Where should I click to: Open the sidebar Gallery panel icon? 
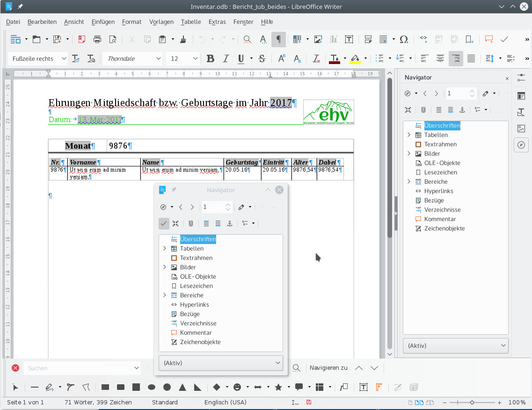tap(521, 129)
